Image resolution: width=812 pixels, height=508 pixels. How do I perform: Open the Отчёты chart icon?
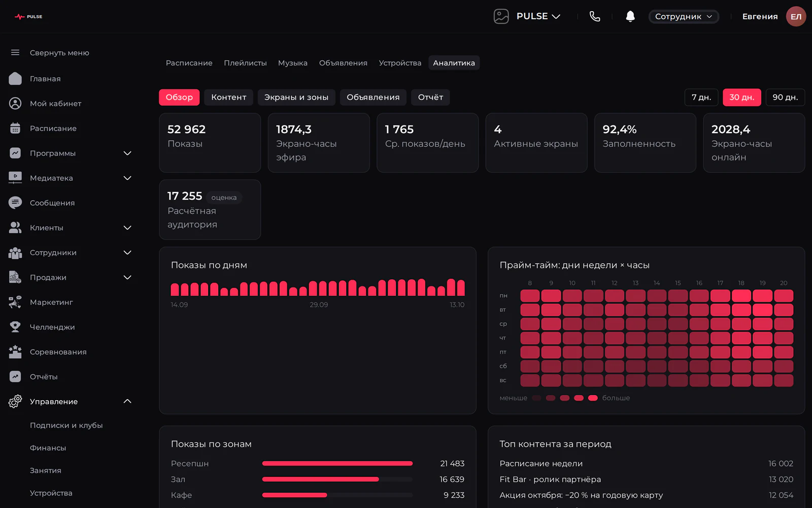pos(15,376)
